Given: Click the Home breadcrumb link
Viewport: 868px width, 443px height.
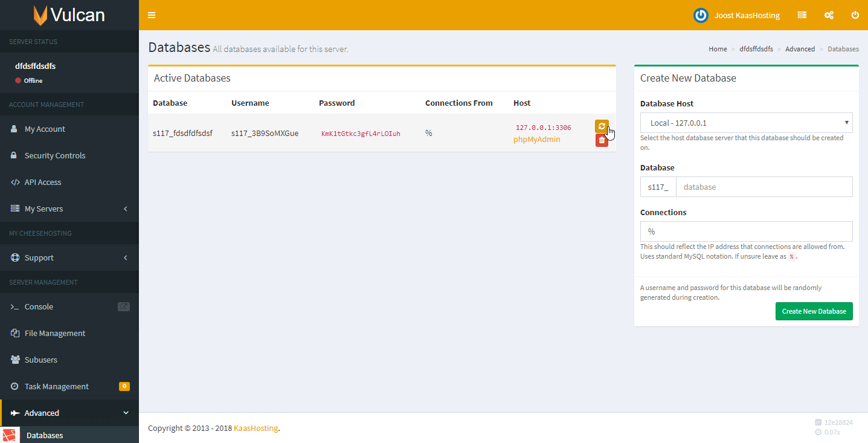Looking at the screenshot, I should [718, 49].
